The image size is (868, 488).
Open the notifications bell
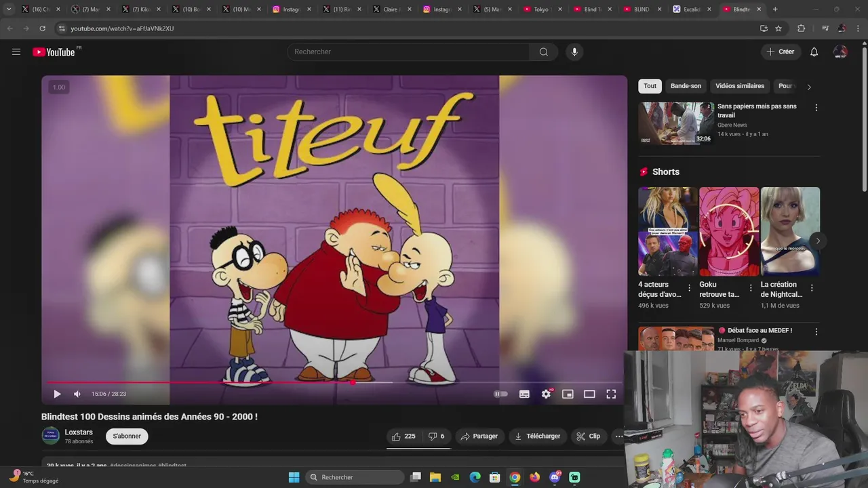(x=814, y=52)
